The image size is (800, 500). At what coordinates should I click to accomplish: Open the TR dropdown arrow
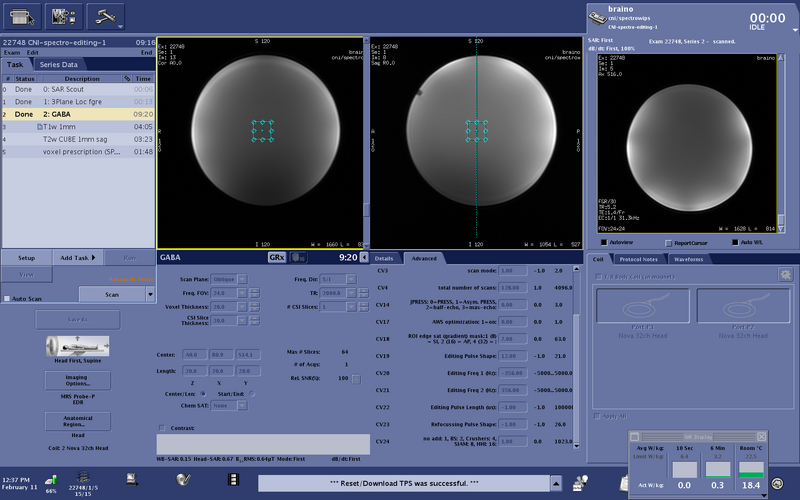[x=351, y=293]
